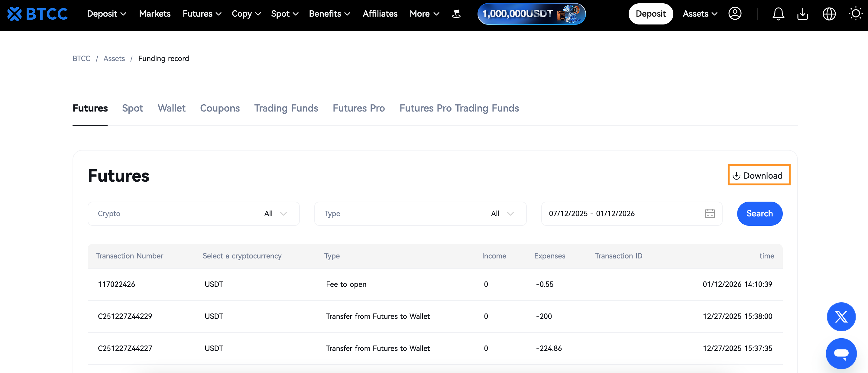Viewport: 868px width, 373px height.
Task: Expand the Crypto filter dropdown
Action: point(193,214)
